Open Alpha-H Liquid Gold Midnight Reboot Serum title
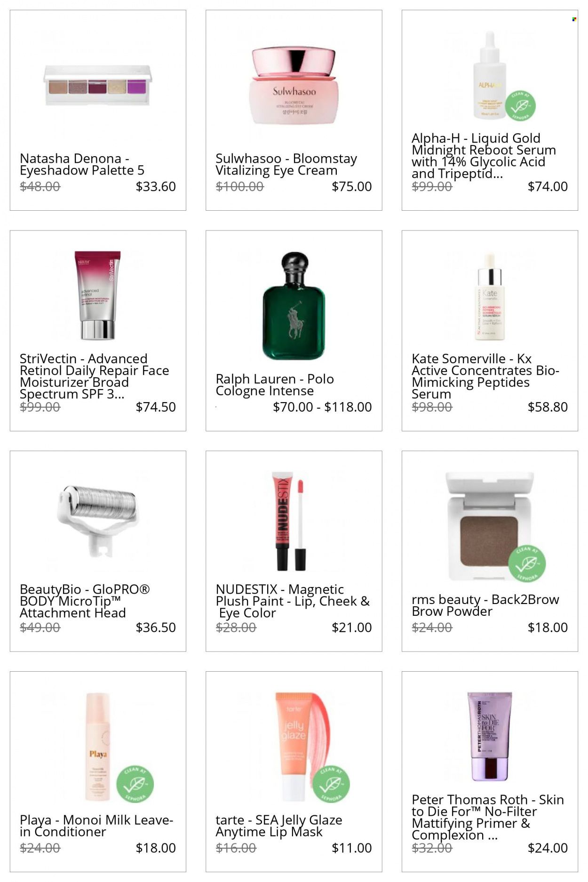The image size is (588, 882). tap(484, 156)
